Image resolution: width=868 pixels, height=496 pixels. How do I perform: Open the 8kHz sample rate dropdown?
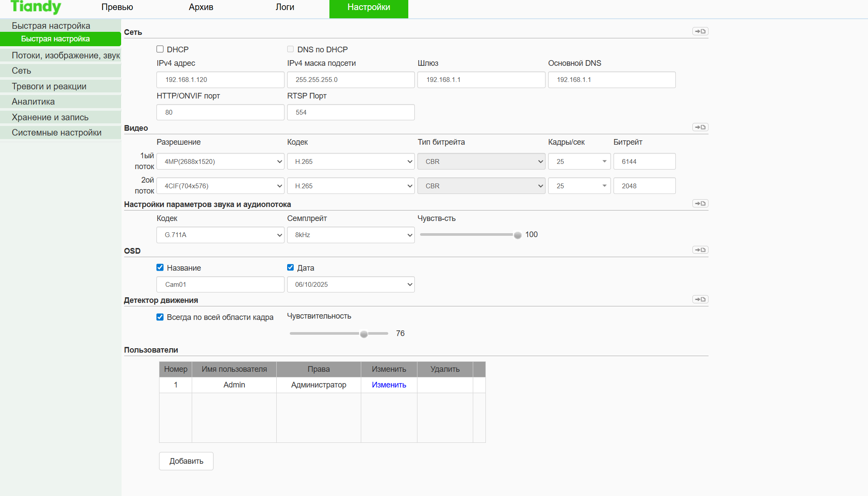point(350,235)
